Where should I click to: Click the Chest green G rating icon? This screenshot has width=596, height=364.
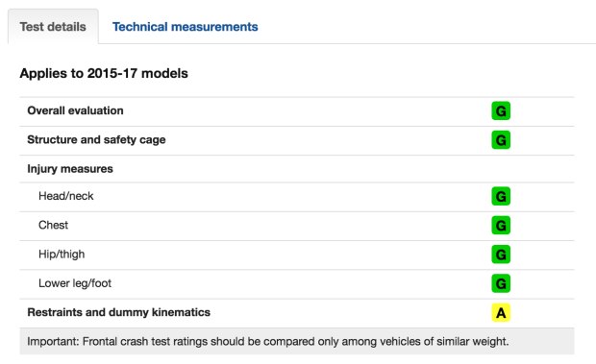click(x=501, y=226)
